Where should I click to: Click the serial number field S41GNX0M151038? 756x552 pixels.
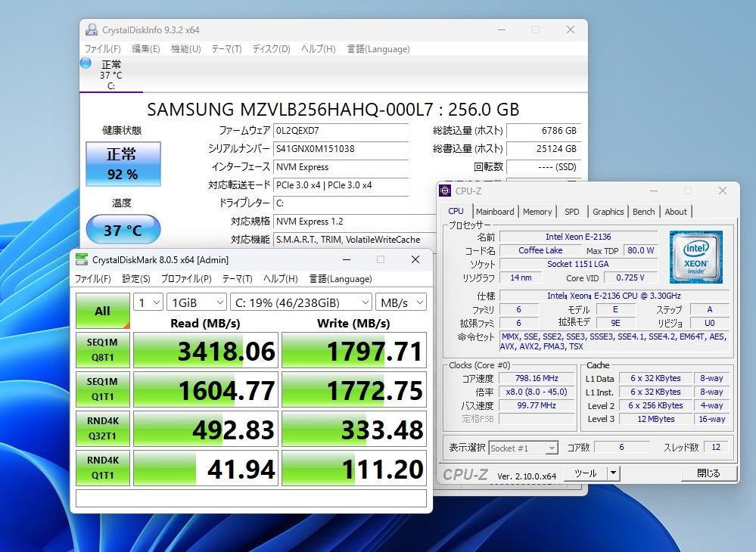(x=341, y=149)
